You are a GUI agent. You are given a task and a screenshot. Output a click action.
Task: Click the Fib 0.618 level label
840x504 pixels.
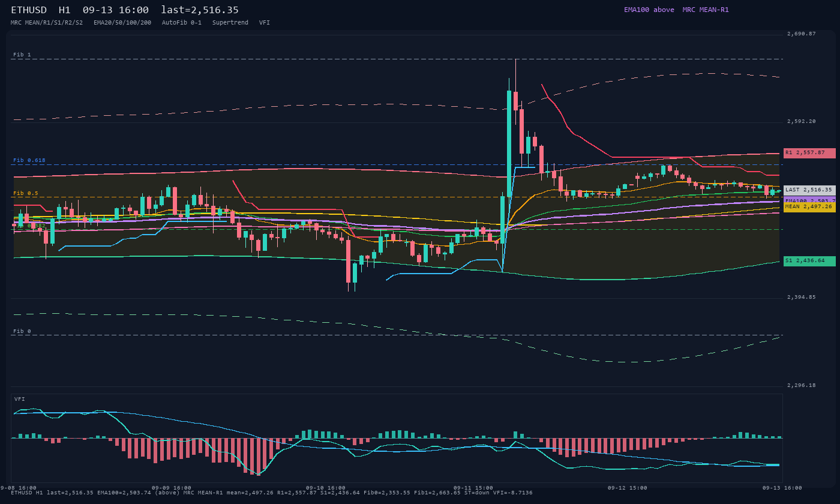(x=29, y=160)
